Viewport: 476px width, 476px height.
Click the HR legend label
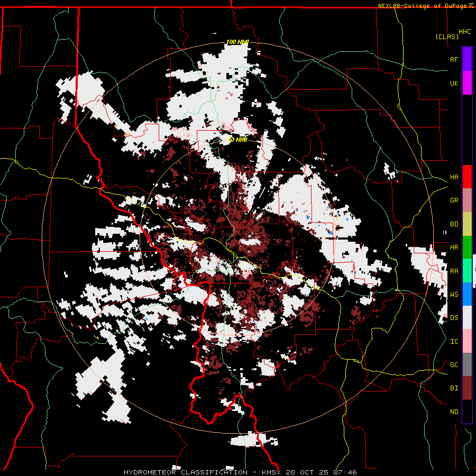point(454,248)
